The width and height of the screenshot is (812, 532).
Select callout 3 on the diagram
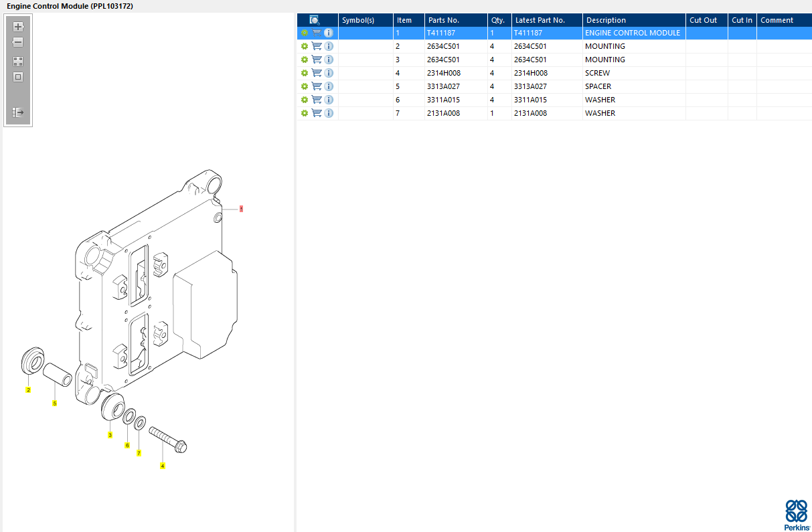click(110, 435)
